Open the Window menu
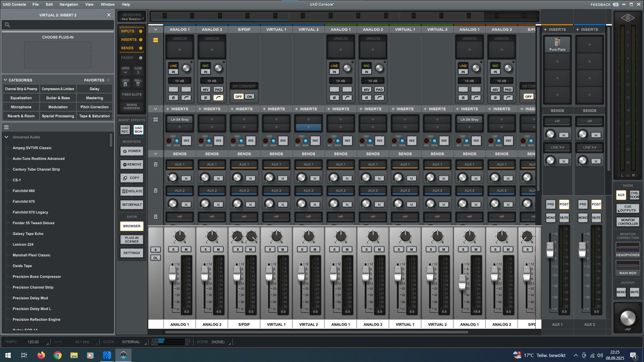644x362 pixels. tap(108, 4)
